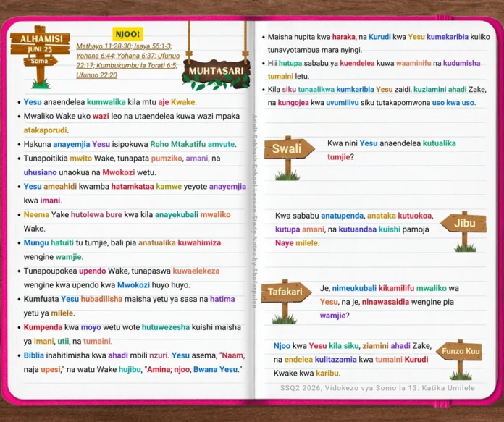Click the yellow NJOO! title badge

127,34
